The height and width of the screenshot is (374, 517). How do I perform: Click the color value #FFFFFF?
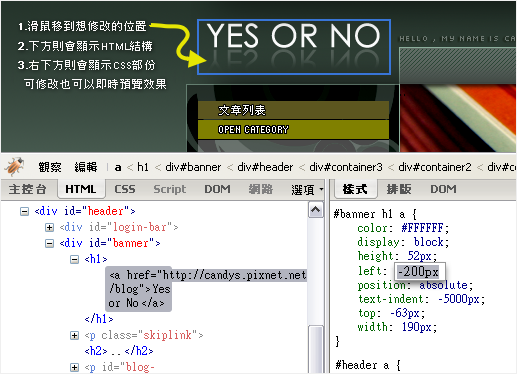422,228
